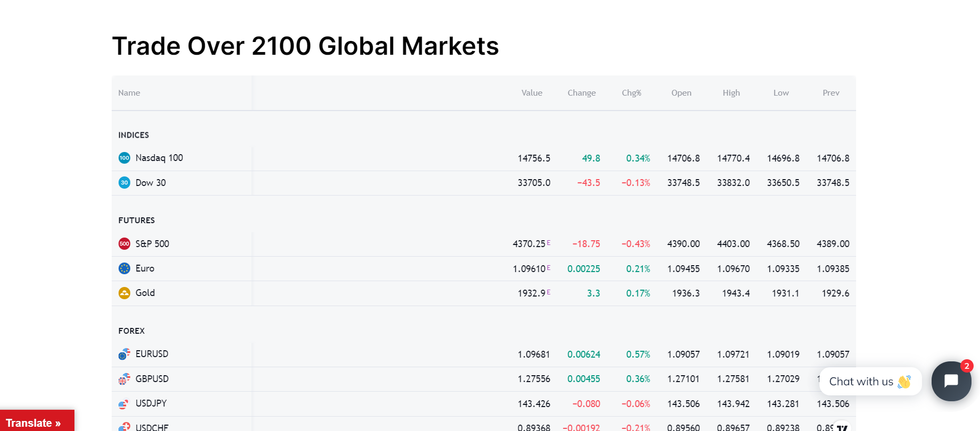Open the Euro futures link
This screenshot has height=431, width=980.
coord(145,268)
